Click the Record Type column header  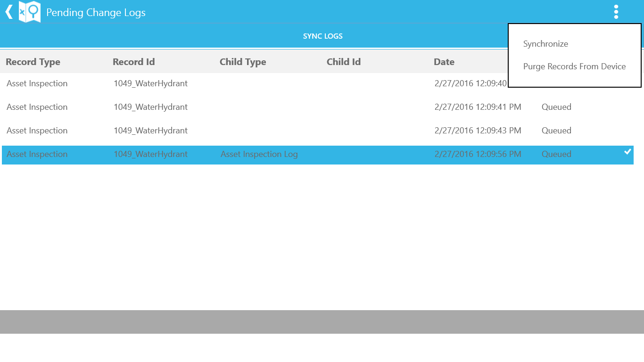click(33, 62)
